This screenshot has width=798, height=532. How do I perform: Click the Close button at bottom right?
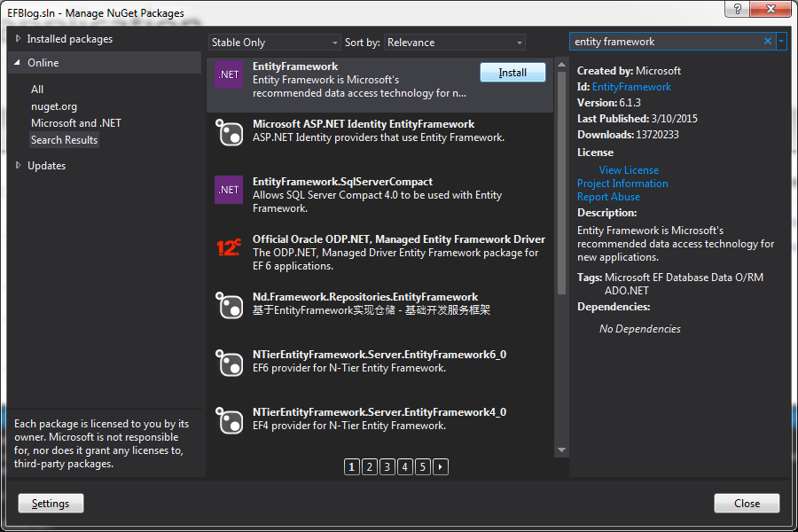747,503
